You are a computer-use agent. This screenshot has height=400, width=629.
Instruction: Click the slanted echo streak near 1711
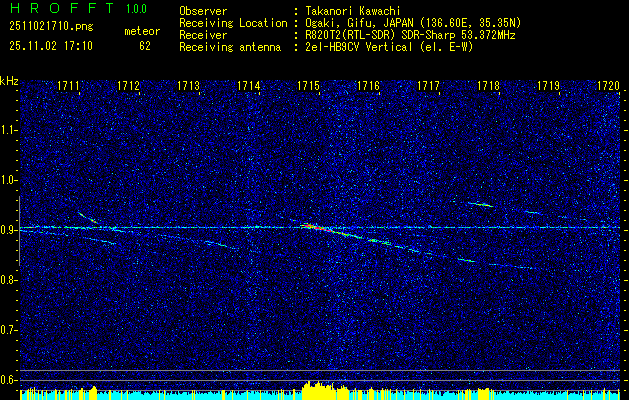click(87, 217)
